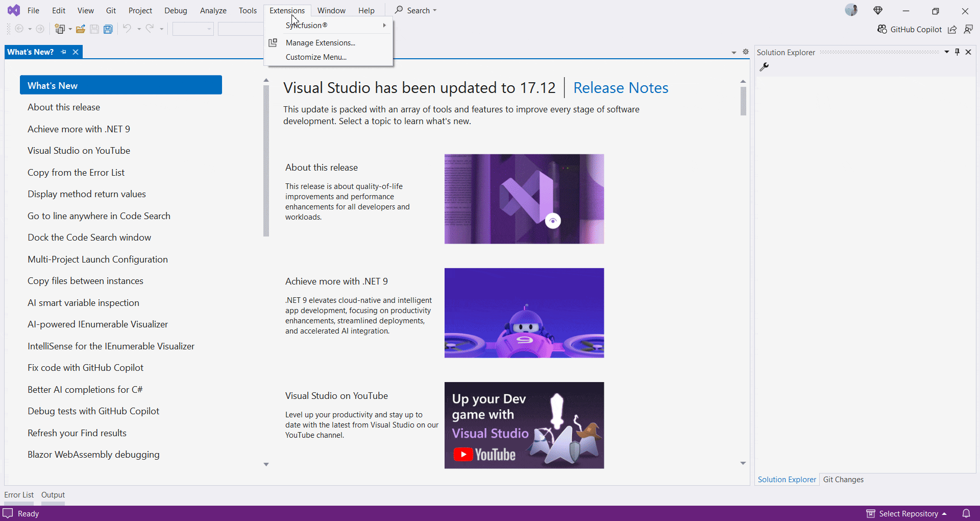Select Achieve more with .NET 9 topic
Screen dimensions: 980x521
79,129
